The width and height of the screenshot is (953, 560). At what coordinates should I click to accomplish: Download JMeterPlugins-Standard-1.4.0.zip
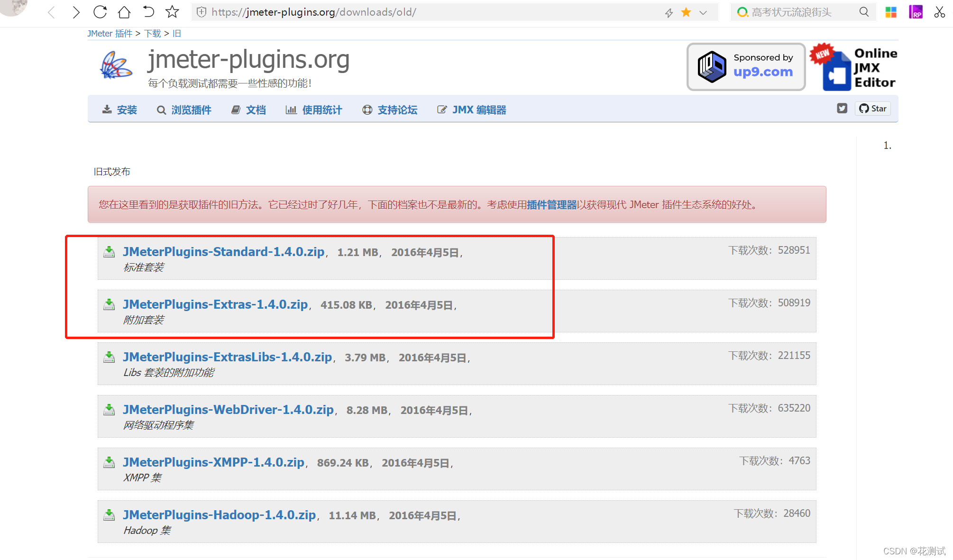(224, 252)
